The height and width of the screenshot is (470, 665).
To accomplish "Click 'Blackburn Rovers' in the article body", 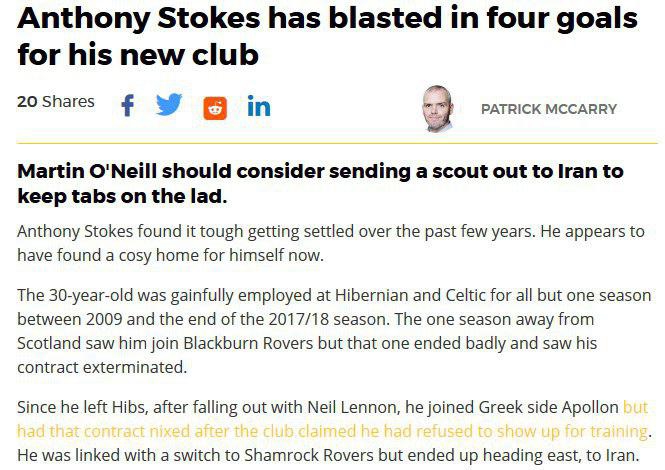I will click(242, 343).
